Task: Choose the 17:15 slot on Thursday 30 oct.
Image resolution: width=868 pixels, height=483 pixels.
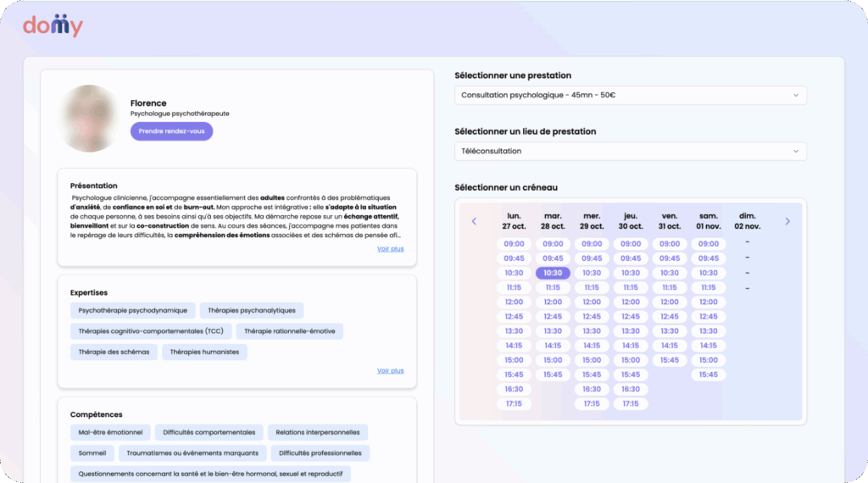Action: [631, 403]
